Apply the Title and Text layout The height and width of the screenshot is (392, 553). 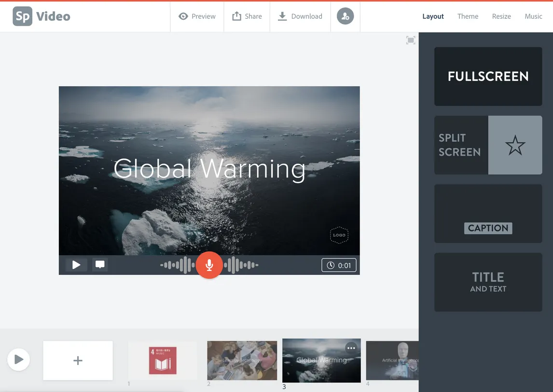488,282
